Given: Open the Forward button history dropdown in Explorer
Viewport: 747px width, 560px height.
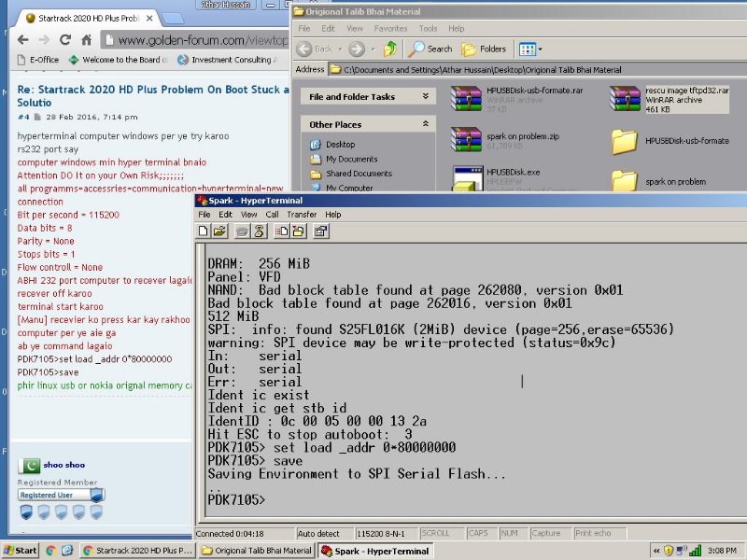Looking at the screenshot, I should tap(373, 49).
